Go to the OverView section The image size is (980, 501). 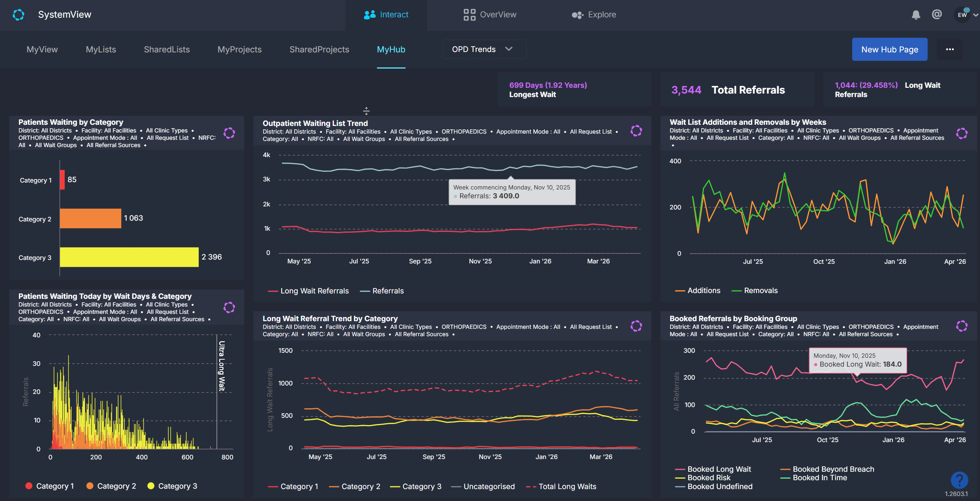pos(490,15)
